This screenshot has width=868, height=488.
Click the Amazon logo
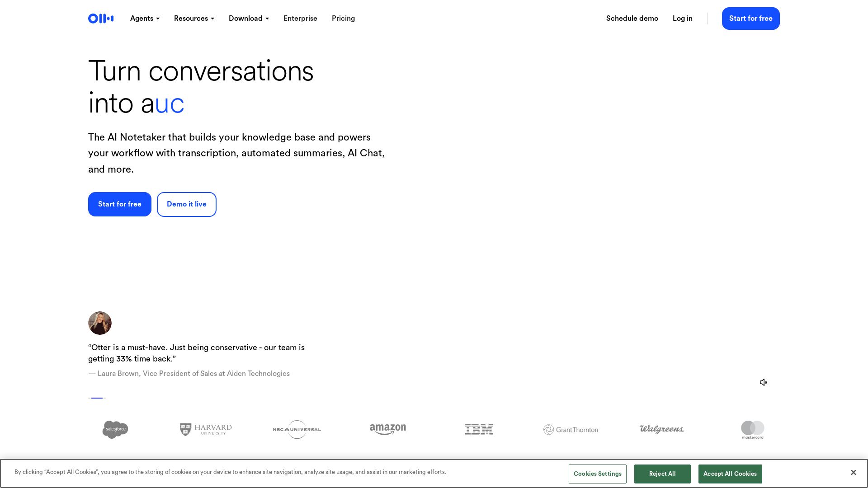387,429
